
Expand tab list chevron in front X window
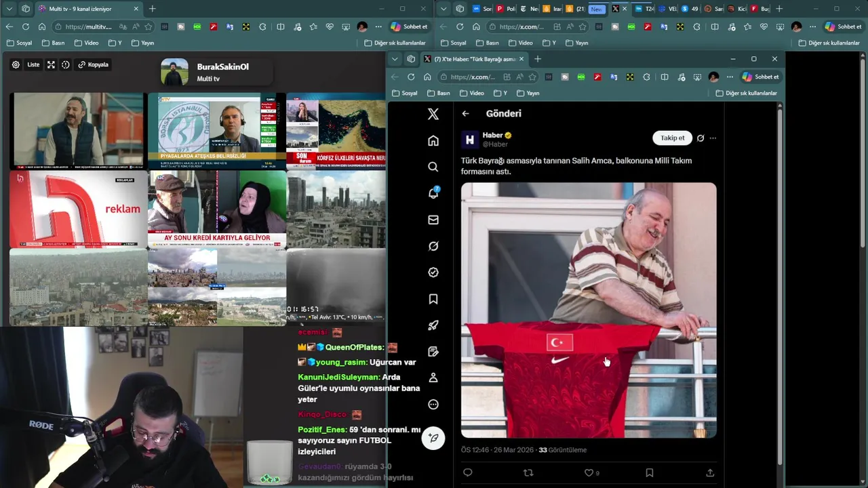(395, 59)
